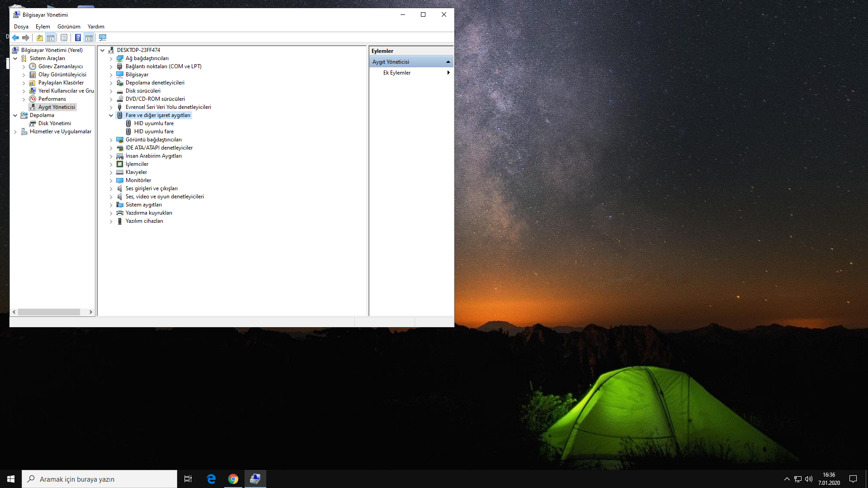The image size is (868, 488).
Task: Click the Task View taskbar icon
Action: [x=188, y=479]
